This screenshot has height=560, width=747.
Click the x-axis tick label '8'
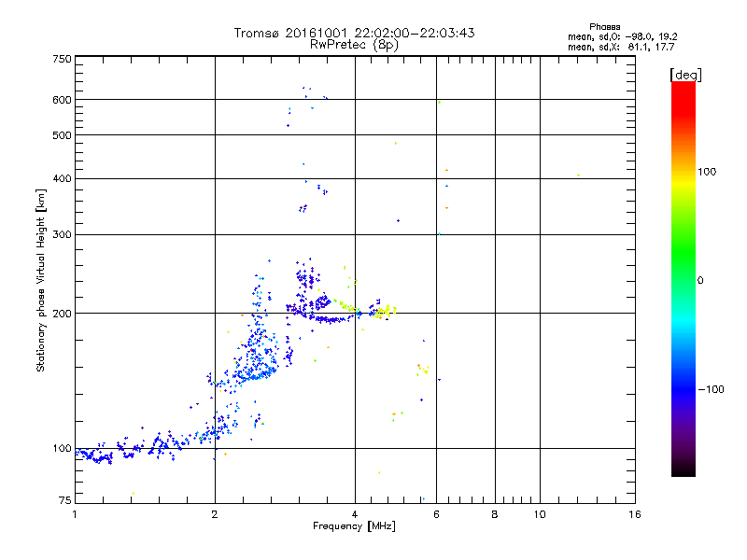click(x=495, y=514)
